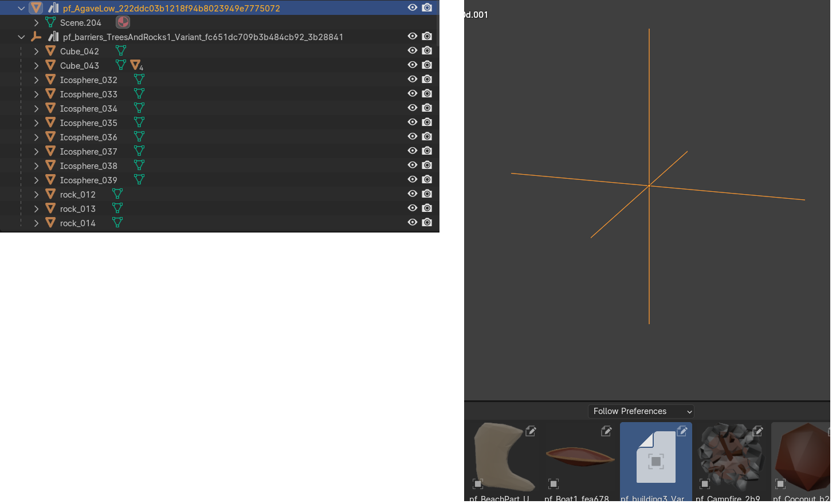
Task: Click the edit icon on pf_Boat1 asset
Action: [x=606, y=431]
